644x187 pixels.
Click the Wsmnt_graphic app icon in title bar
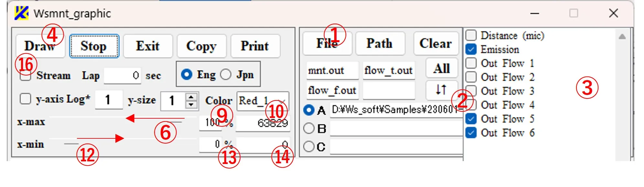click(22, 13)
